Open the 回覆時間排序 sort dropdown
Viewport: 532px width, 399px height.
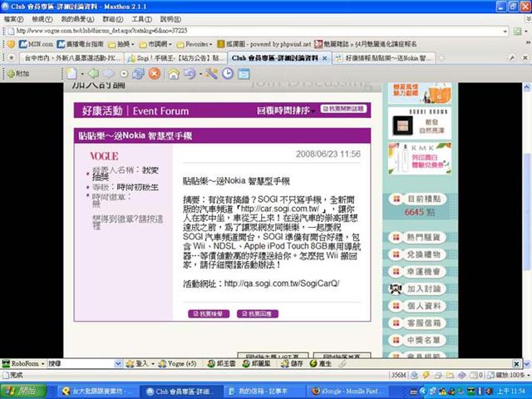286,111
